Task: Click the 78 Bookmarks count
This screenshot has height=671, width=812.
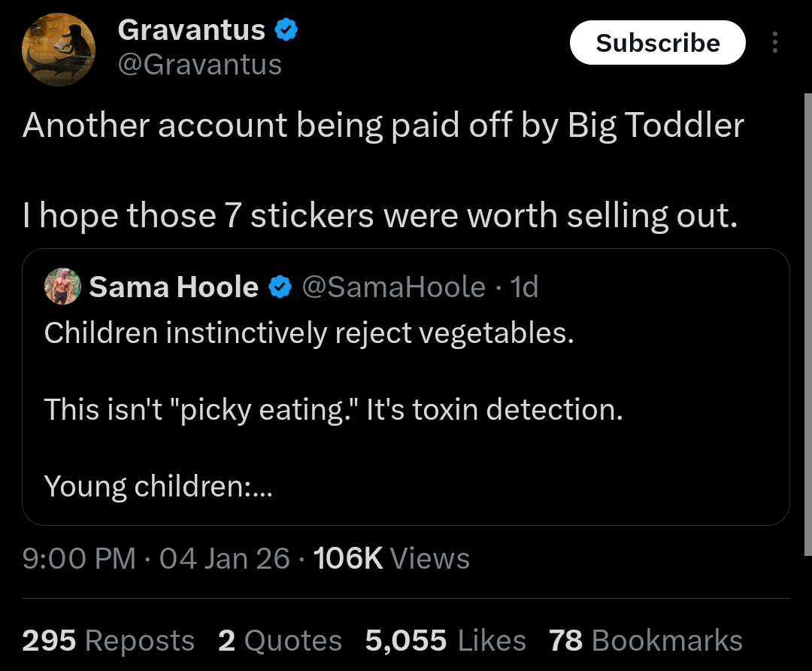Action: 645,640
